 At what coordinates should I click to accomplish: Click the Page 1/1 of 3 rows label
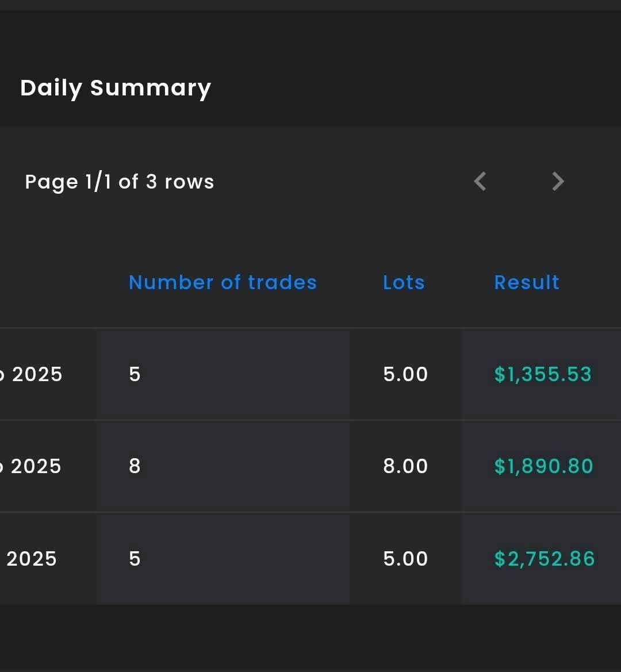[120, 182]
